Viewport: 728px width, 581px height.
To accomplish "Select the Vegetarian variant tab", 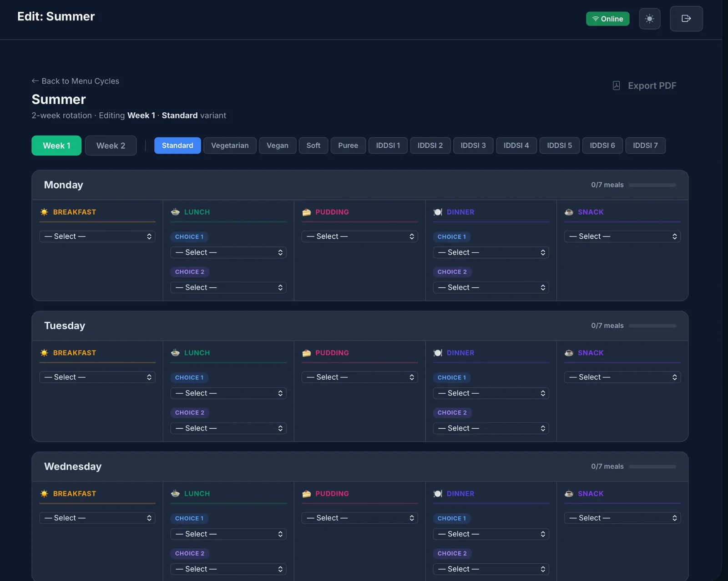I will click(x=230, y=145).
